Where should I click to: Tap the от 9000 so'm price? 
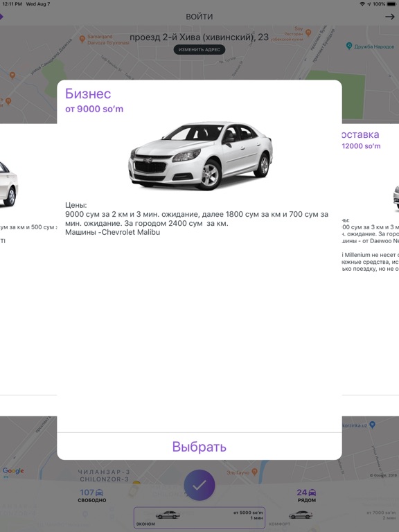[94, 109]
